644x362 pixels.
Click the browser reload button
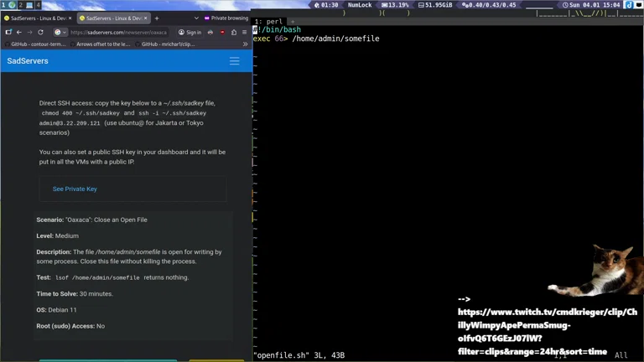coord(40,32)
